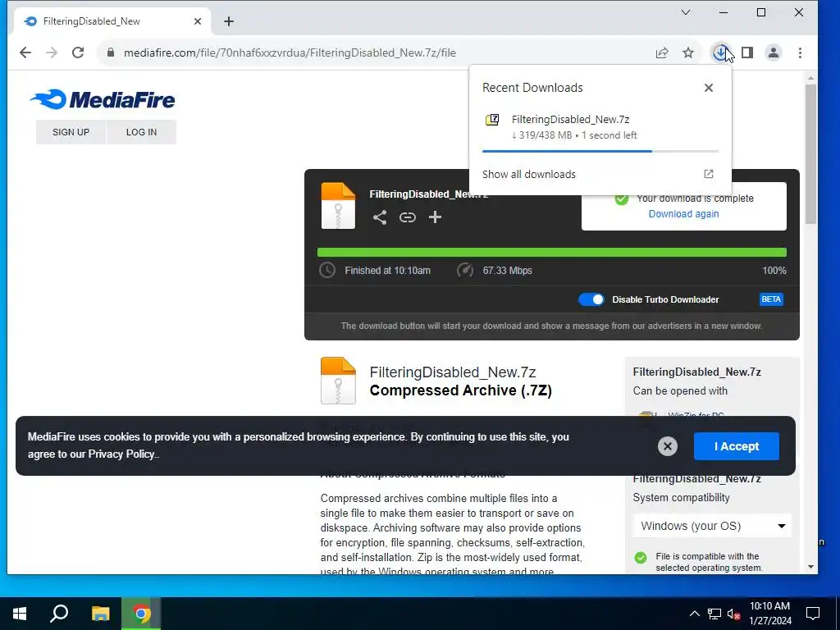840x630 pixels.
Task: Open the downloads page external-link icon
Action: point(708,174)
